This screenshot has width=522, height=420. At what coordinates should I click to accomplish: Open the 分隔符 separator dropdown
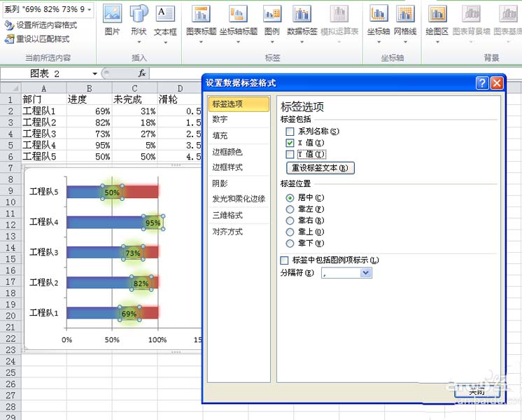click(x=365, y=273)
